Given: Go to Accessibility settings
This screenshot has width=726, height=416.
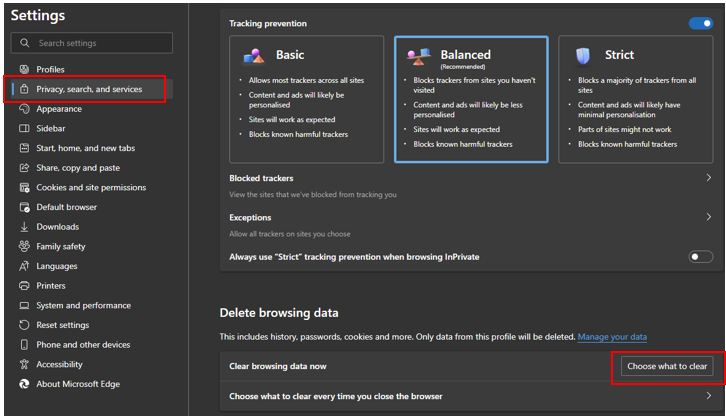Looking at the screenshot, I should tap(59, 365).
